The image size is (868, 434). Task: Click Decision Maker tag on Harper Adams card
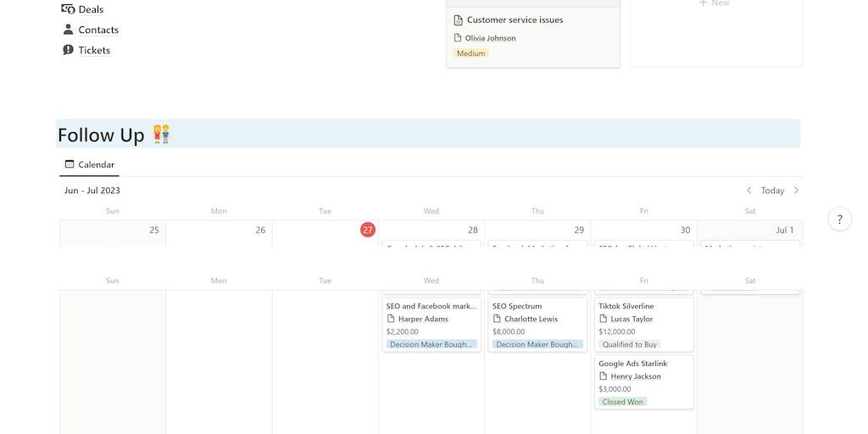point(431,344)
